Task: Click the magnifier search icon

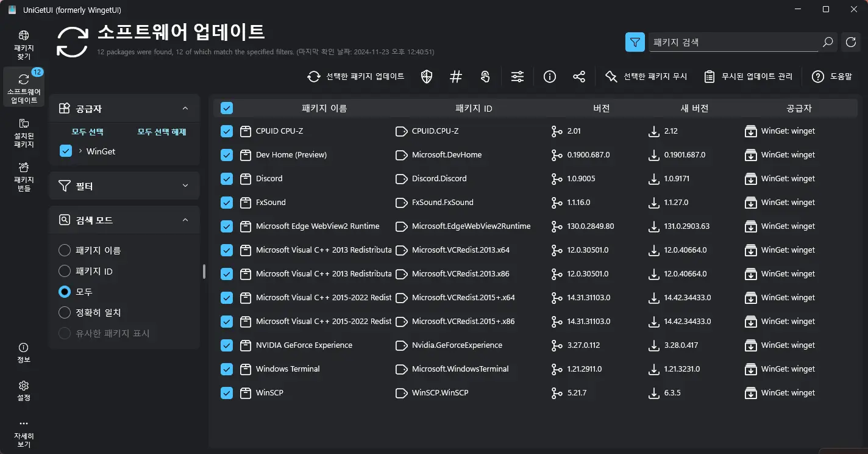Action: 828,42
